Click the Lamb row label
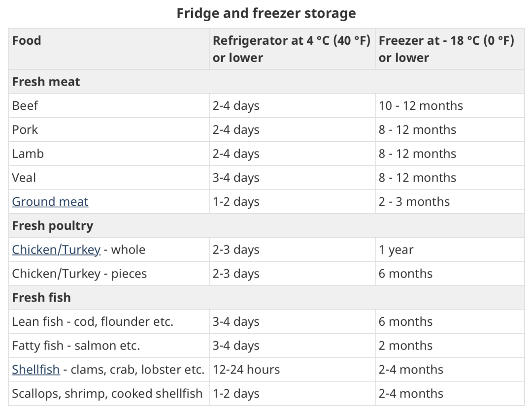The image size is (532, 406). tap(28, 154)
